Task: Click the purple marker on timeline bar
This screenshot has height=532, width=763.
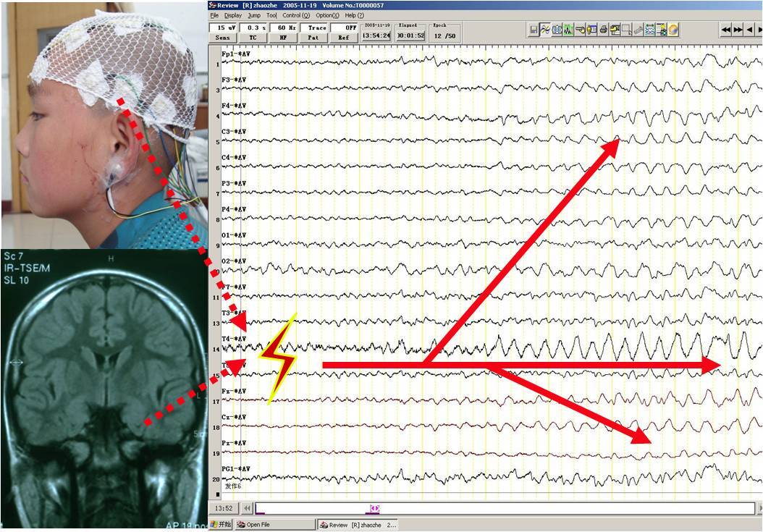Action: coord(375,509)
